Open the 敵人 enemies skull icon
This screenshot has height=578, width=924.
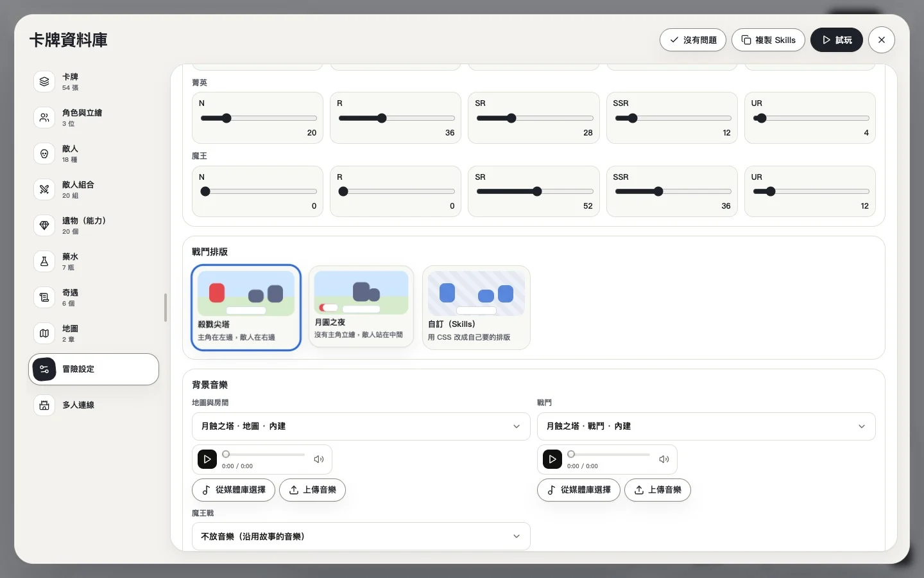tap(44, 153)
